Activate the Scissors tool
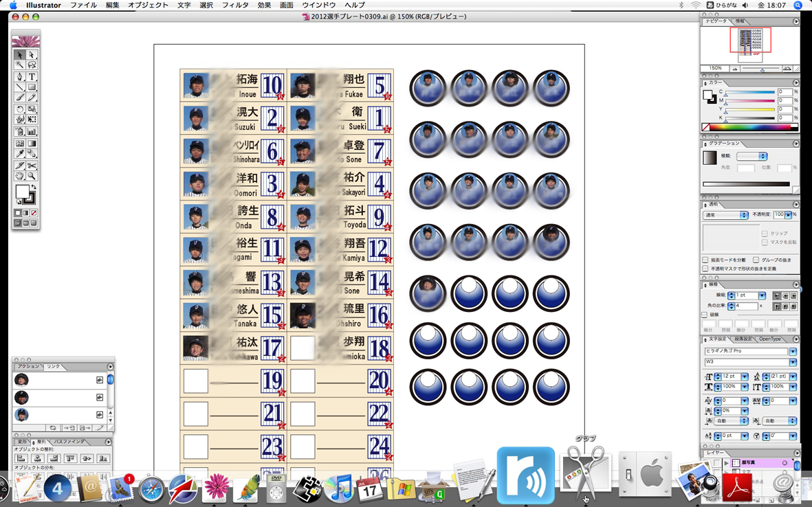Screen dimensions: 812x507 [32, 166]
